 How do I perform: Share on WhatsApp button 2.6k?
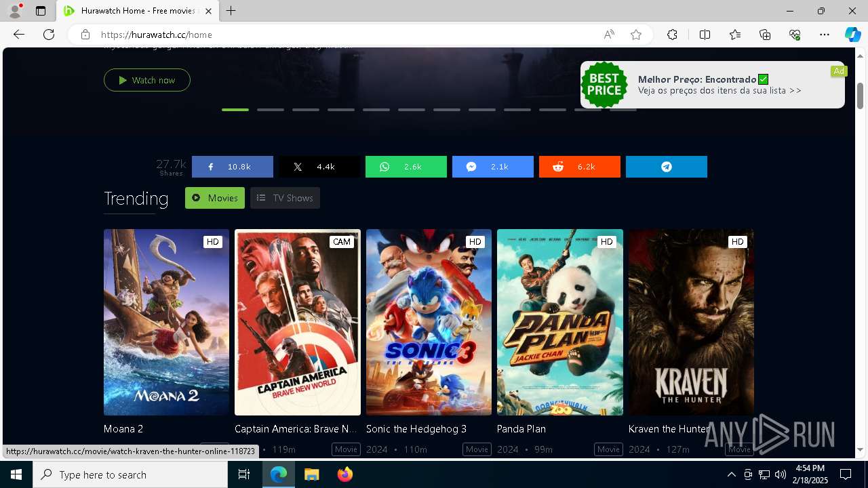[x=406, y=167]
